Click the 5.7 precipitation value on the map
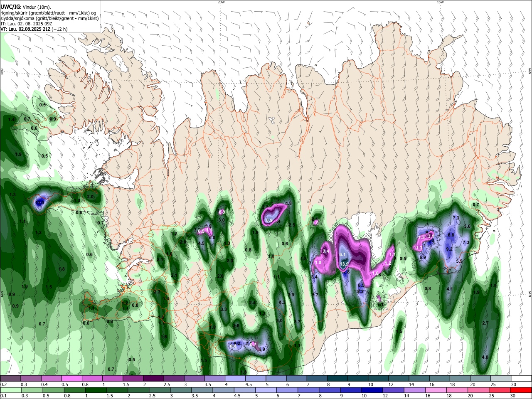This screenshot has height=399, width=532. [x=315, y=295]
